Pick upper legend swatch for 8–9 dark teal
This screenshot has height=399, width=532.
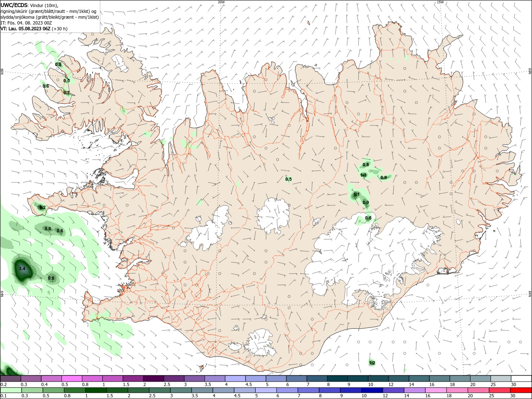[x=337, y=379]
